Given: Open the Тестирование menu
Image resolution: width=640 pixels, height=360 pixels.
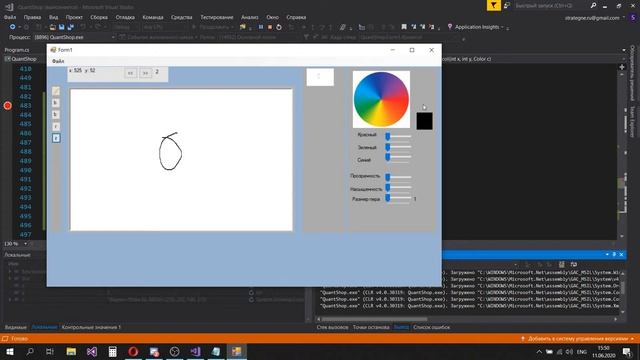Looking at the screenshot, I should pyautogui.click(x=217, y=17).
